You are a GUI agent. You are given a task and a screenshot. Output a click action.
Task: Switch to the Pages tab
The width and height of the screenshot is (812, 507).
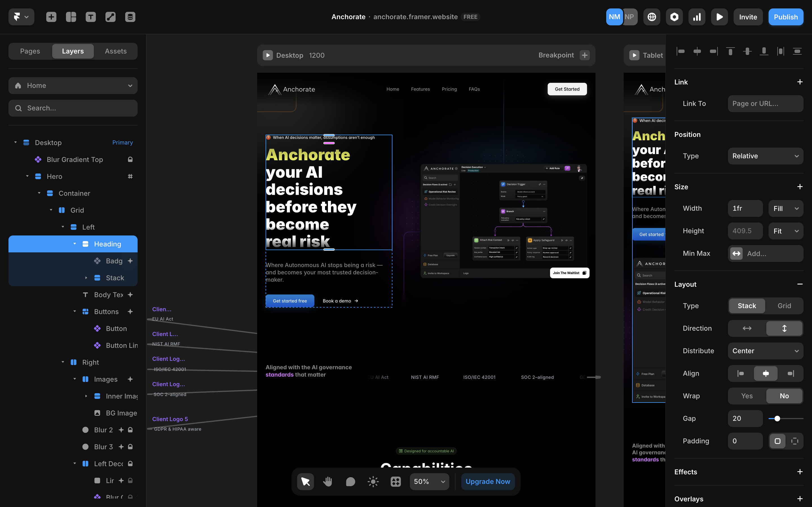pyautogui.click(x=30, y=51)
